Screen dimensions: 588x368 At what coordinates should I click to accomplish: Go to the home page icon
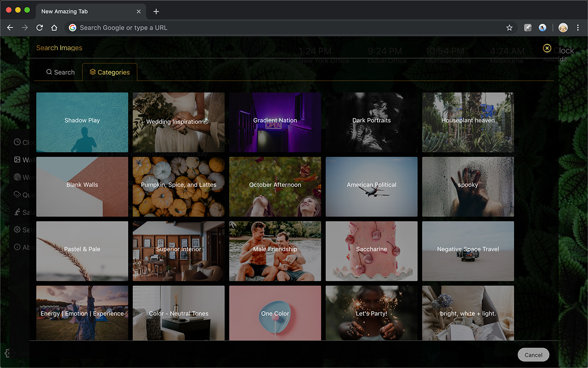(x=54, y=28)
